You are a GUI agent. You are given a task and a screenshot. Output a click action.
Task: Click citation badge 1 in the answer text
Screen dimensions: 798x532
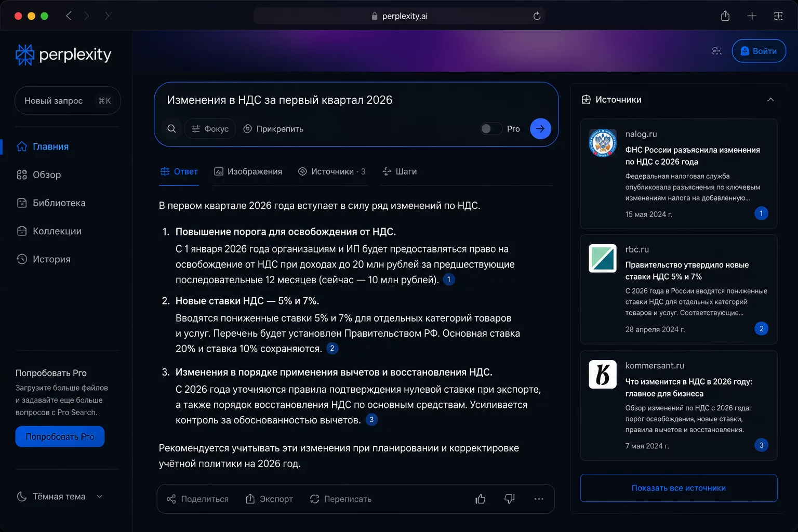[x=449, y=280]
